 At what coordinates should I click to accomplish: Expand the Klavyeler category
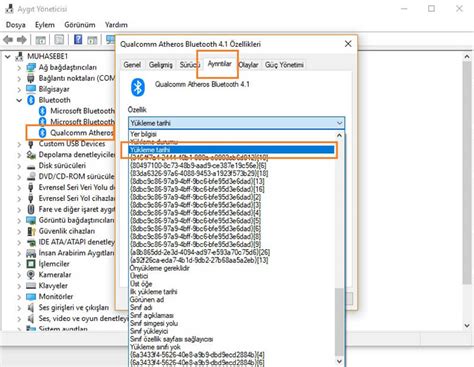point(19,286)
